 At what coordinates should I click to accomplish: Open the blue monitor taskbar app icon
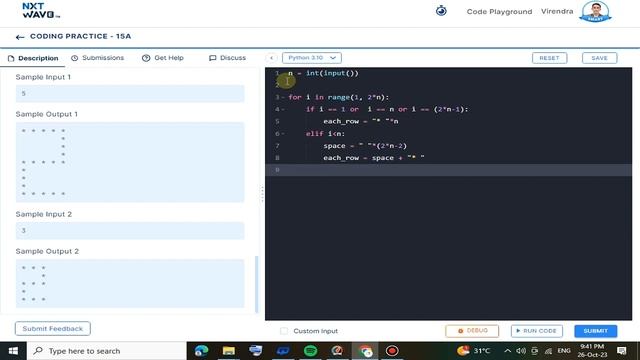(256, 351)
